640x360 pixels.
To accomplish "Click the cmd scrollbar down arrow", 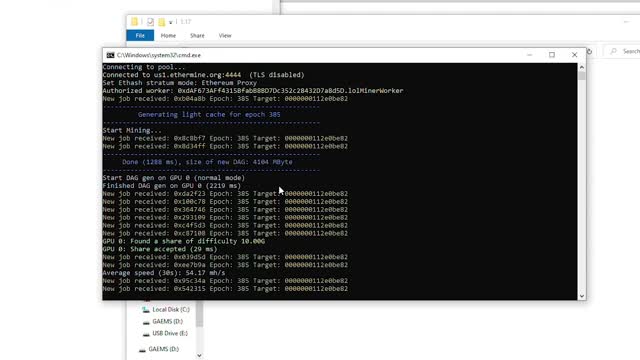I will [582, 296].
